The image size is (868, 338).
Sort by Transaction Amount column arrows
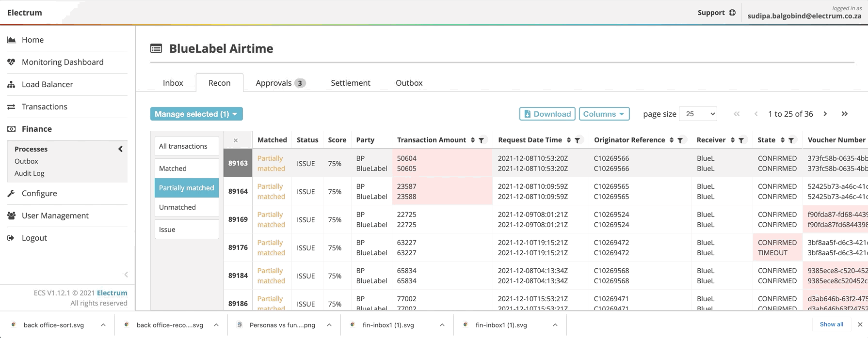coord(473,140)
